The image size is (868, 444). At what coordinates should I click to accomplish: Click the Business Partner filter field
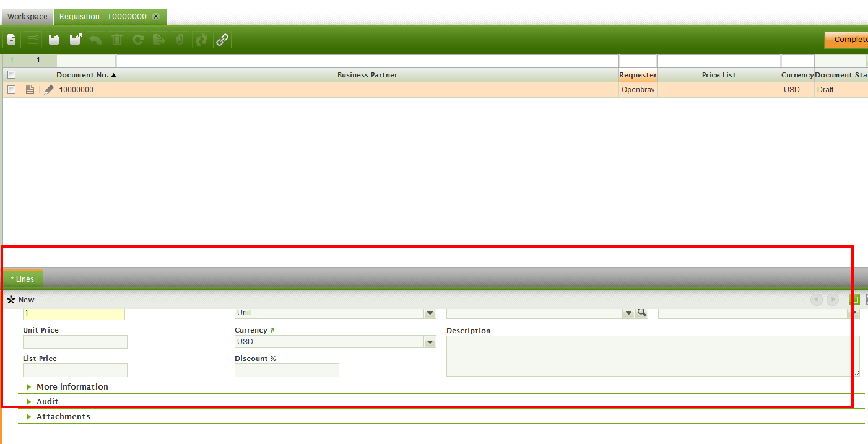367,61
